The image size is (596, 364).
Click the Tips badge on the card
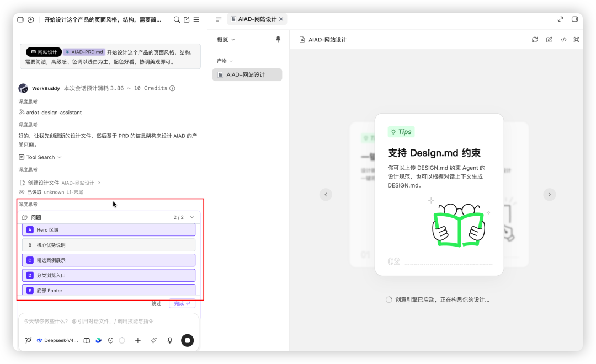(x=401, y=132)
